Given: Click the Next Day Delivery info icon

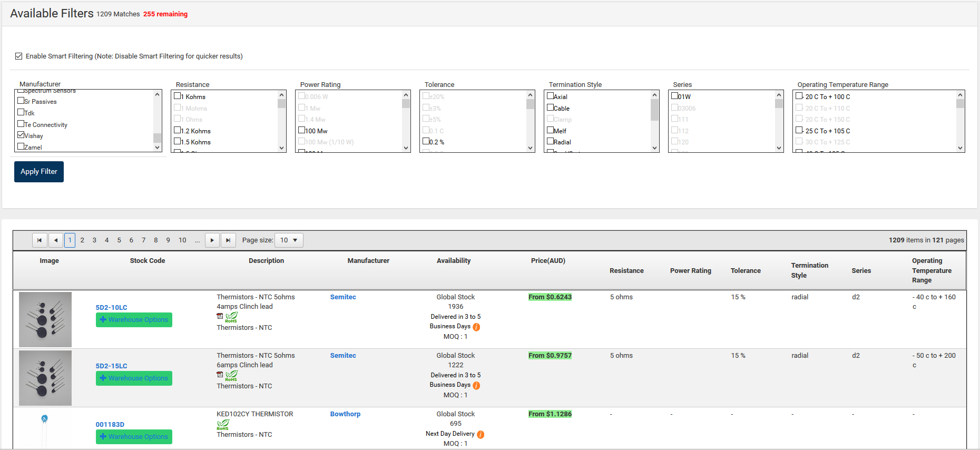Looking at the screenshot, I should (481, 434).
